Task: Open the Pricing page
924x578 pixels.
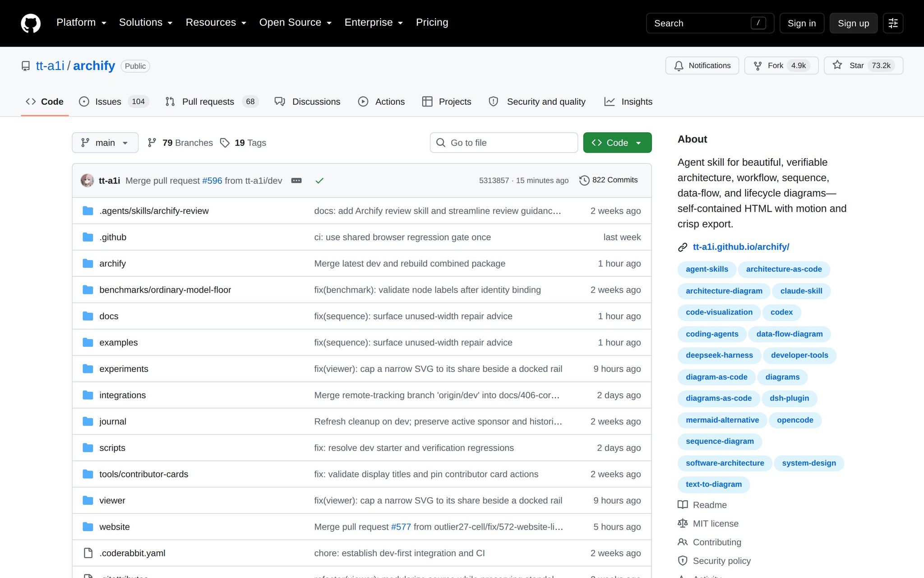Action: click(432, 23)
